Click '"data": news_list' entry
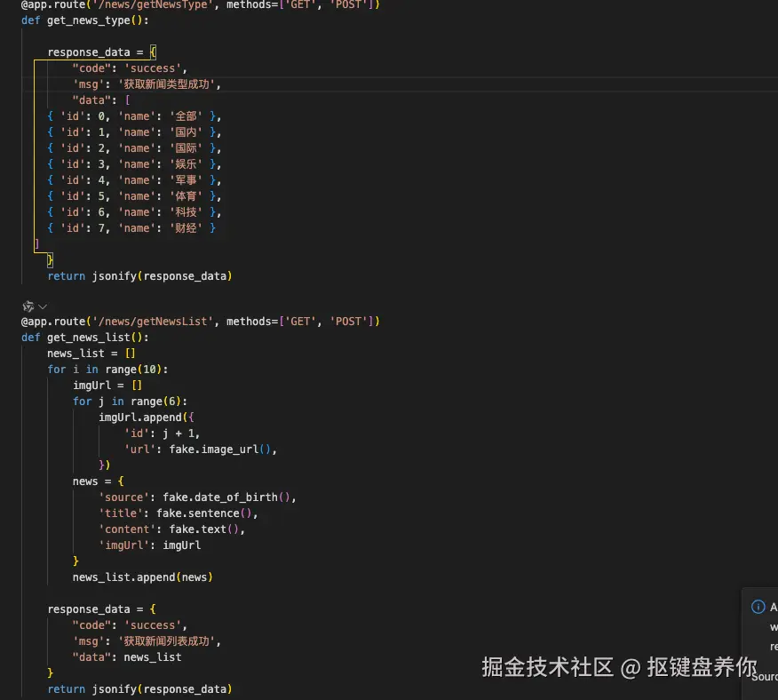Viewport: 778px width, 700px height. click(x=127, y=657)
